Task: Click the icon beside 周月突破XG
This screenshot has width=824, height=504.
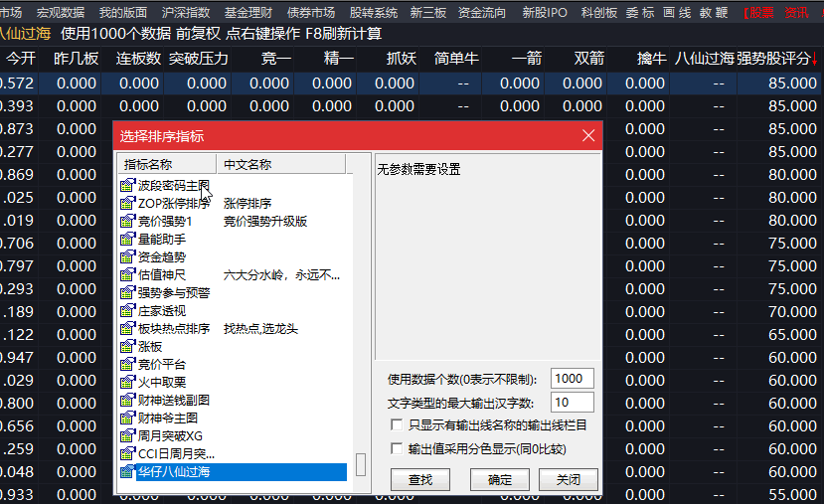Action: coord(127,435)
